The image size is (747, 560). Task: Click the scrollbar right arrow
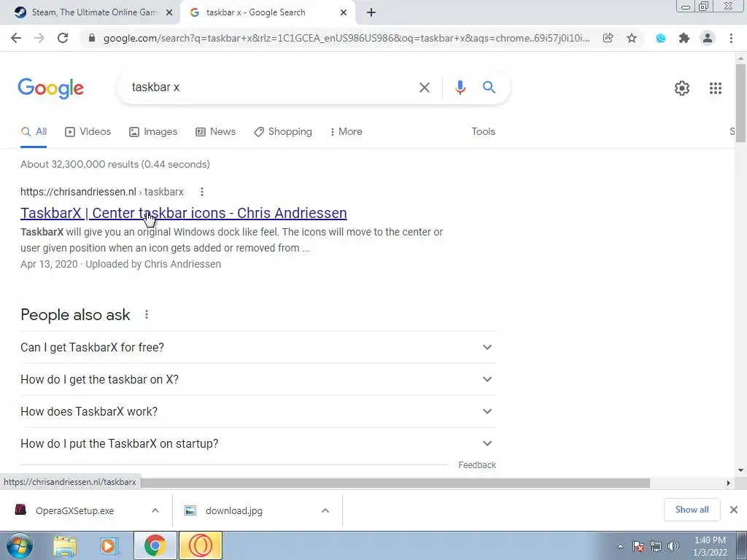(x=729, y=483)
